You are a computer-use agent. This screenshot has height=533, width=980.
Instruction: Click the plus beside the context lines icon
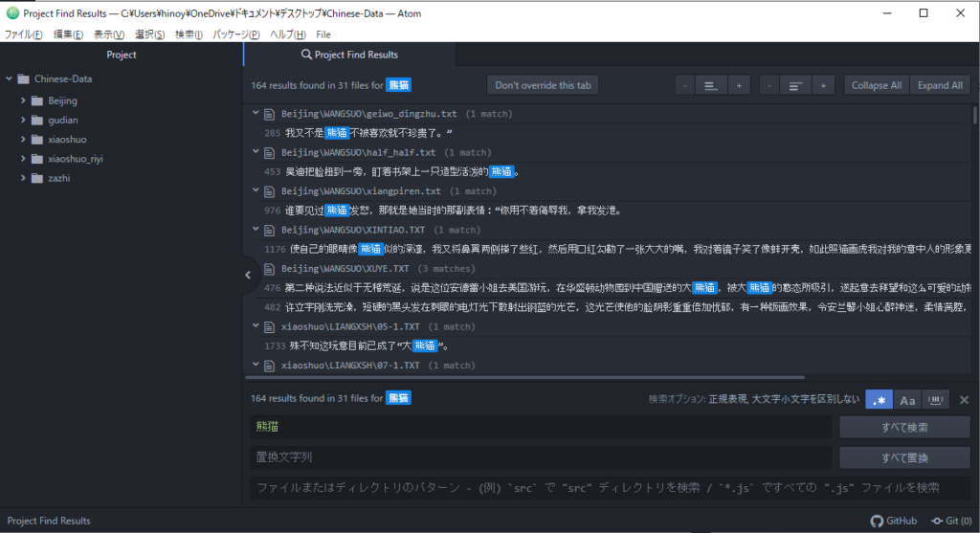[738, 85]
